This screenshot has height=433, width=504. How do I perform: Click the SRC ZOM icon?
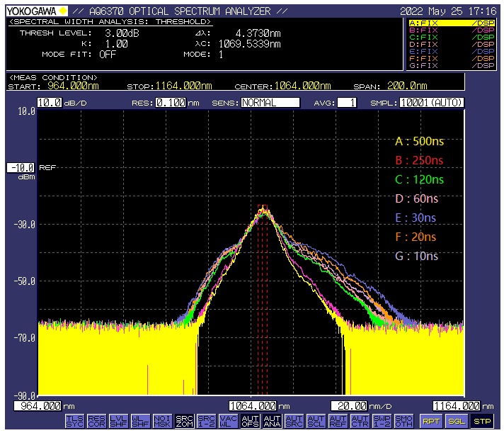pyautogui.click(x=184, y=420)
